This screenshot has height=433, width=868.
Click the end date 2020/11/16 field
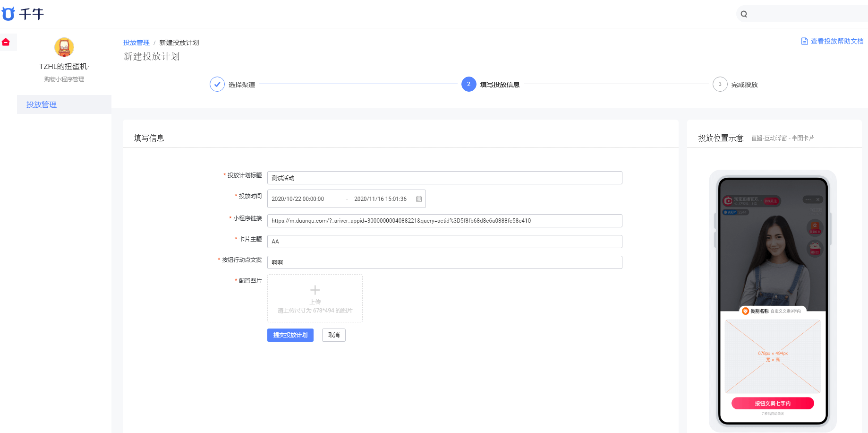pos(381,199)
